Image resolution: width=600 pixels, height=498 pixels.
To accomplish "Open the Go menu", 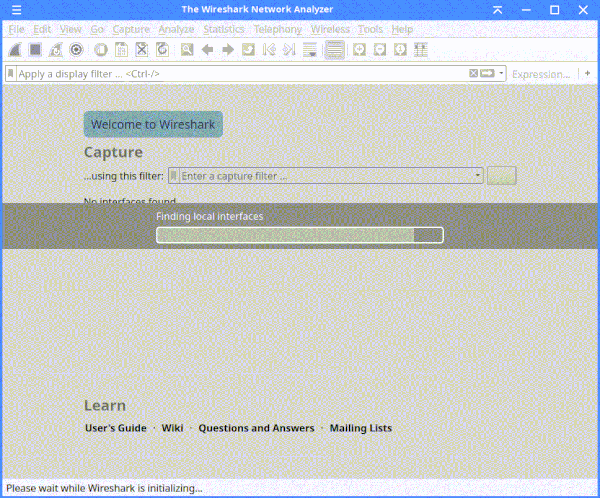I will point(97,29).
